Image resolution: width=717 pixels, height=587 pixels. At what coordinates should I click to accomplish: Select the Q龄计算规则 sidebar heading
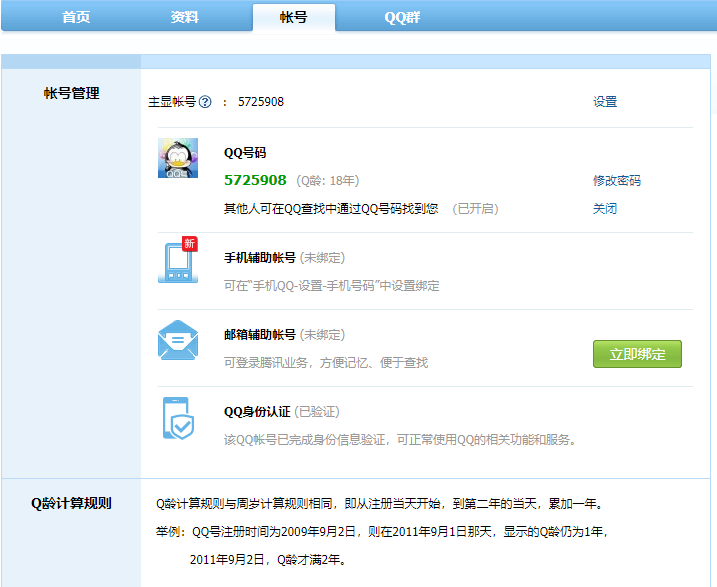pyautogui.click(x=71, y=503)
